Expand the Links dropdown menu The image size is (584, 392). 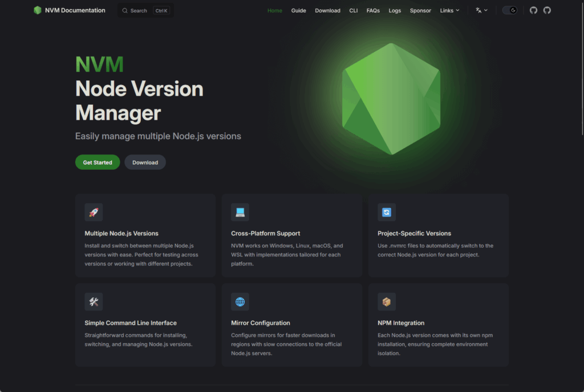[x=449, y=10]
